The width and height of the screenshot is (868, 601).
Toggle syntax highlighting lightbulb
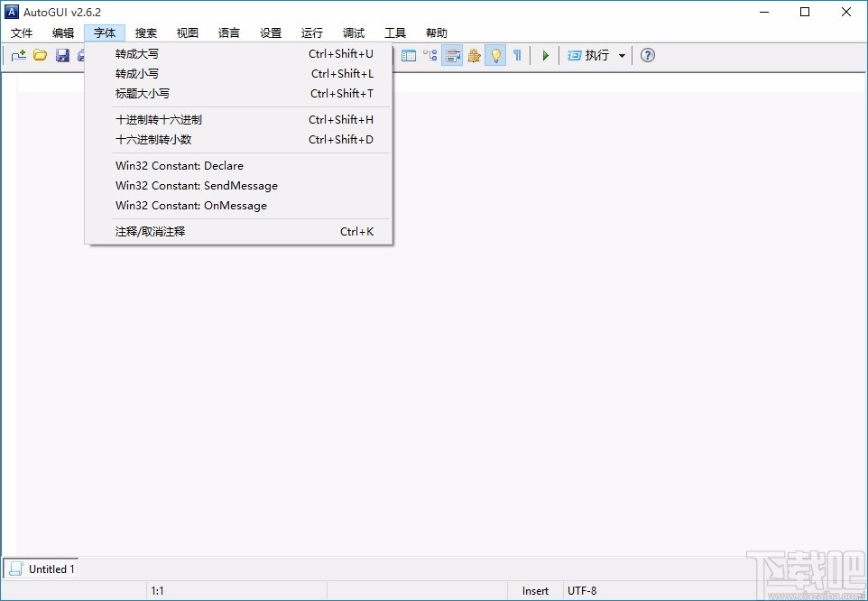[495, 55]
